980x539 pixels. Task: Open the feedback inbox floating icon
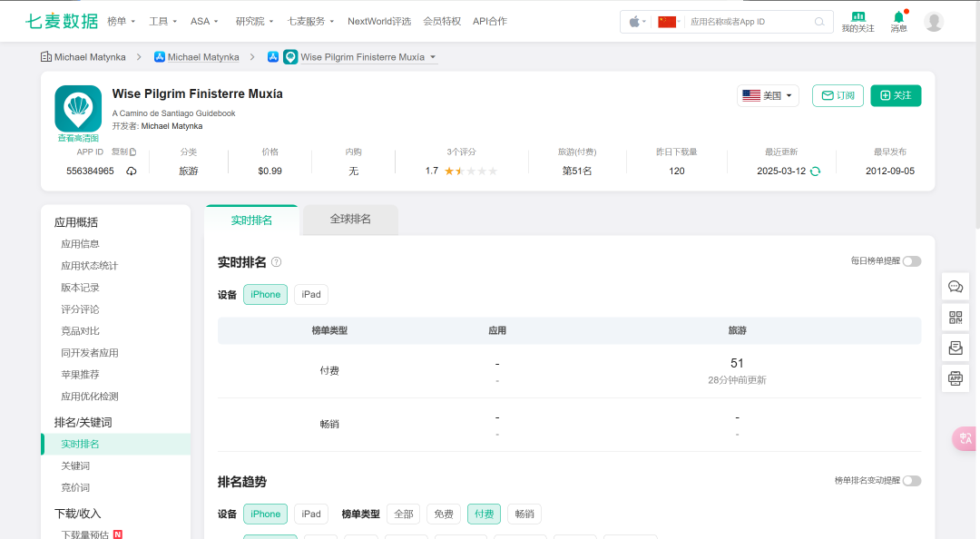tap(955, 348)
